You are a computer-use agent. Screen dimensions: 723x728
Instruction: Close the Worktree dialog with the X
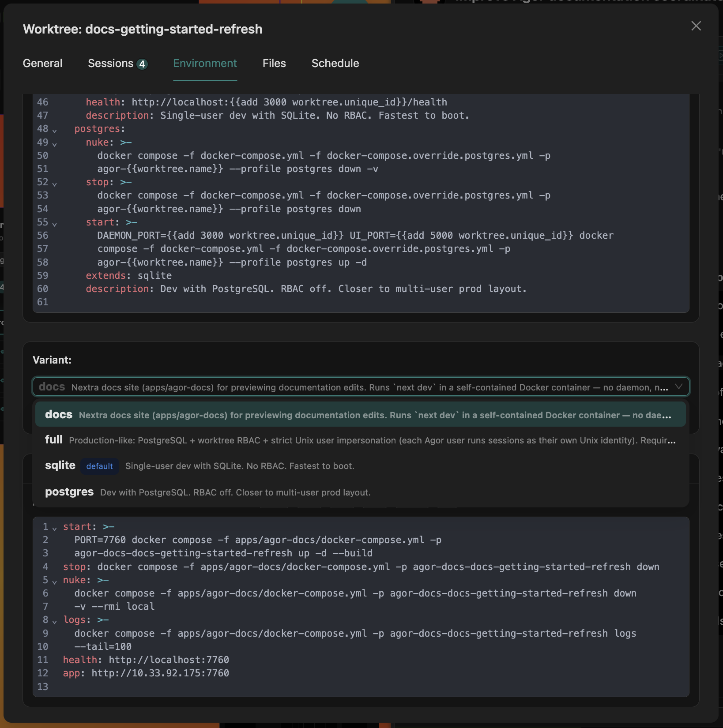tap(696, 26)
